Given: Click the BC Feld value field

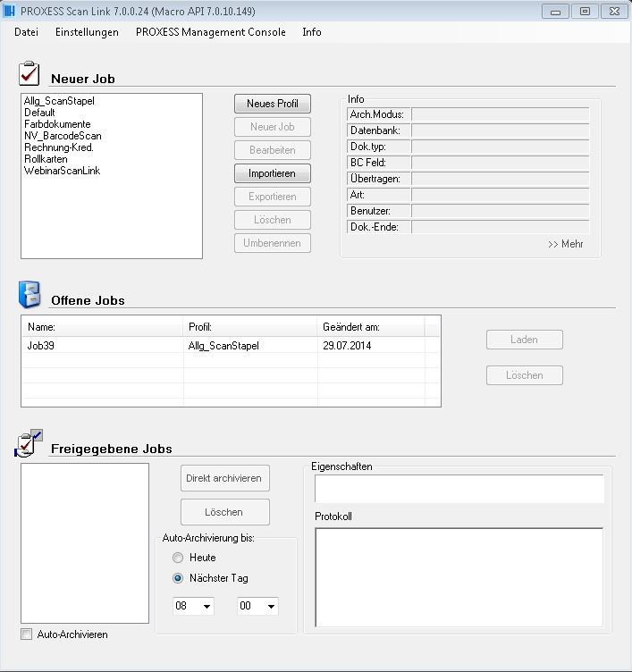Looking at the screenshot, I should click(x=501, y=163).
